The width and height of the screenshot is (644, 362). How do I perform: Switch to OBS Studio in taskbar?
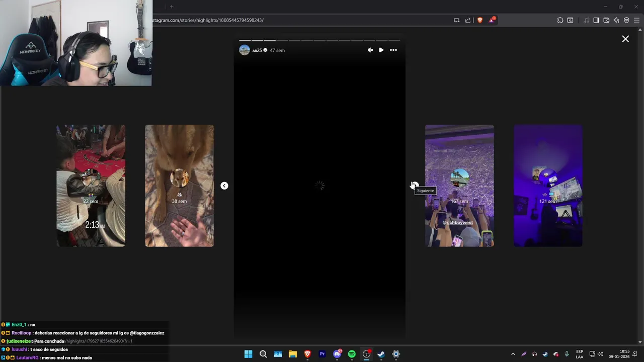pyautogui.click(x=367, y=354)
